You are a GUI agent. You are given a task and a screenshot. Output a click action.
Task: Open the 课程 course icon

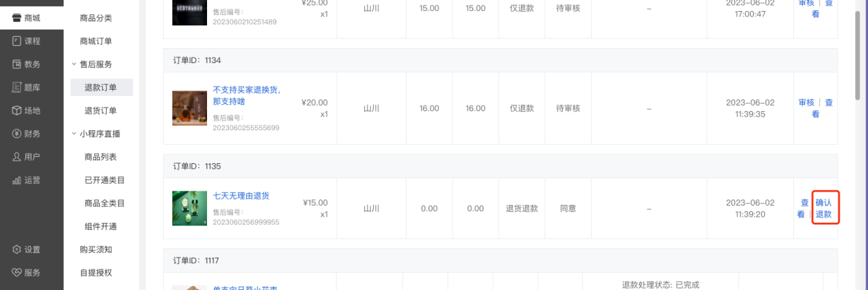coord(16,41)
